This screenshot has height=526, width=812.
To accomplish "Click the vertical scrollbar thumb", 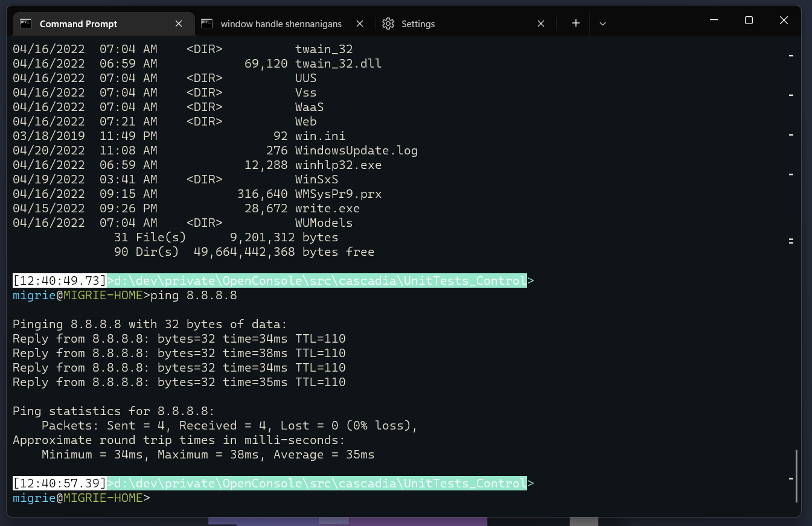I will (x=797, y=476).
